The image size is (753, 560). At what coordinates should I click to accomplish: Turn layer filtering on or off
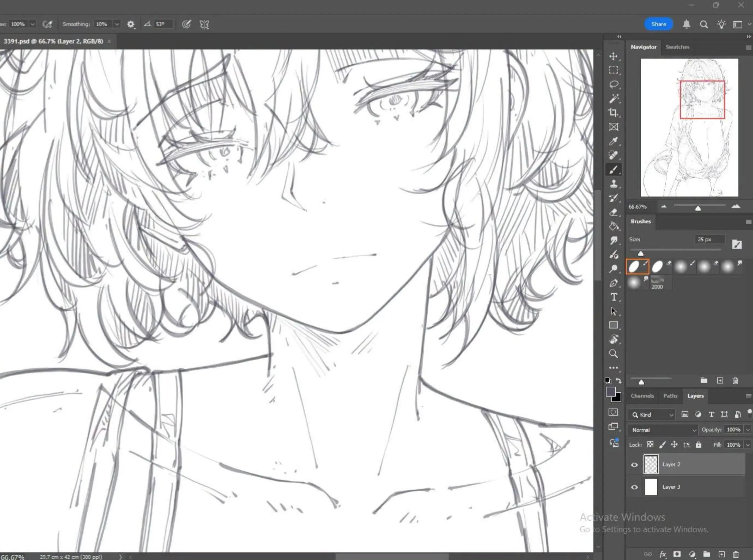(x=750, y=412)
